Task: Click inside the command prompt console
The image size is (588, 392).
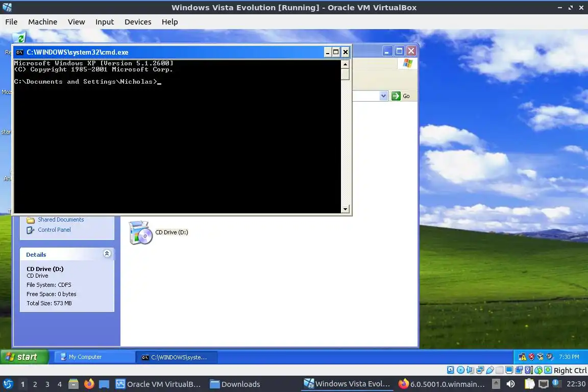Action: (178, 137)
